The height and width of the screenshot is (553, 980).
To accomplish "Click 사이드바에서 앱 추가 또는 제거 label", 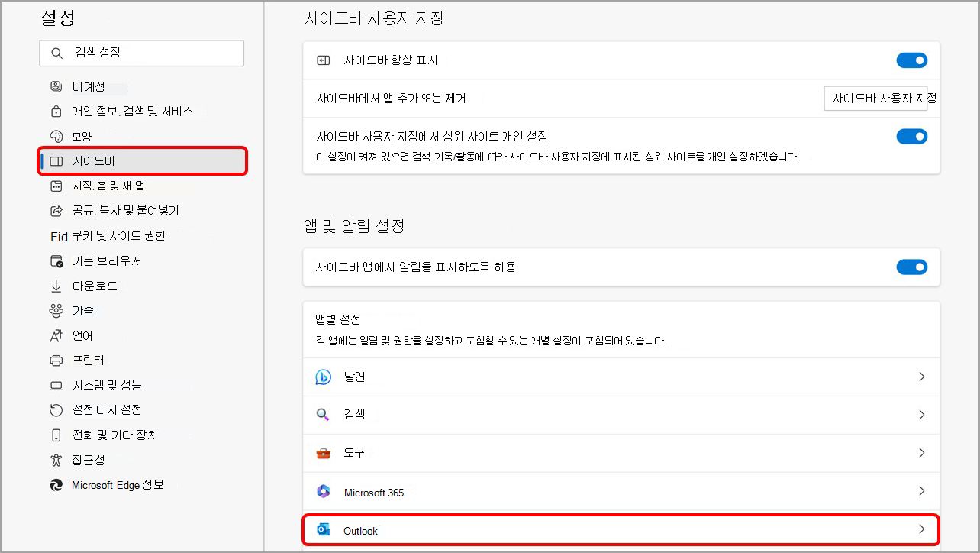I will (x=391, y=99).
